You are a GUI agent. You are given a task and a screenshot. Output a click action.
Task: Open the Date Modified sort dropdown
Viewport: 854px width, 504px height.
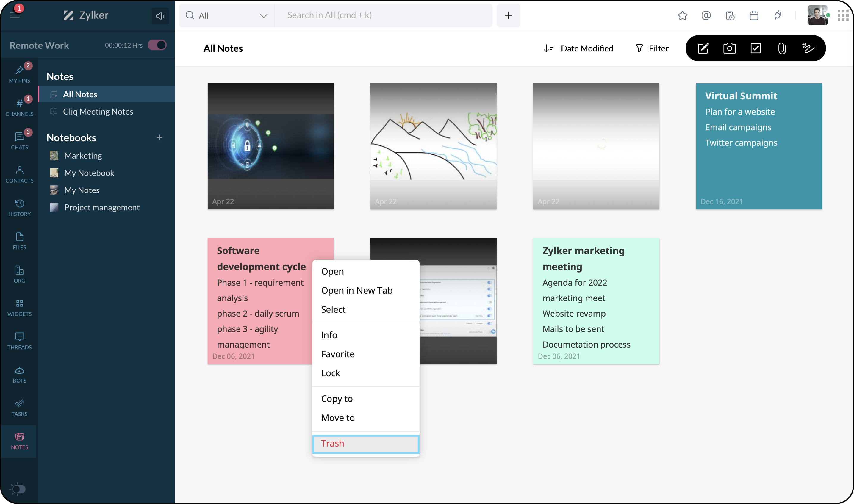click(578, 48)
